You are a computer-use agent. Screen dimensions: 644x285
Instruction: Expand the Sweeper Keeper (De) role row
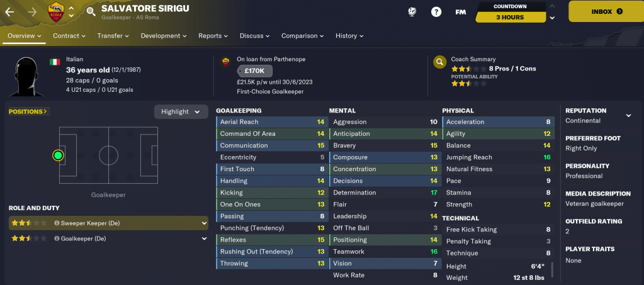[x=203, y=223]
